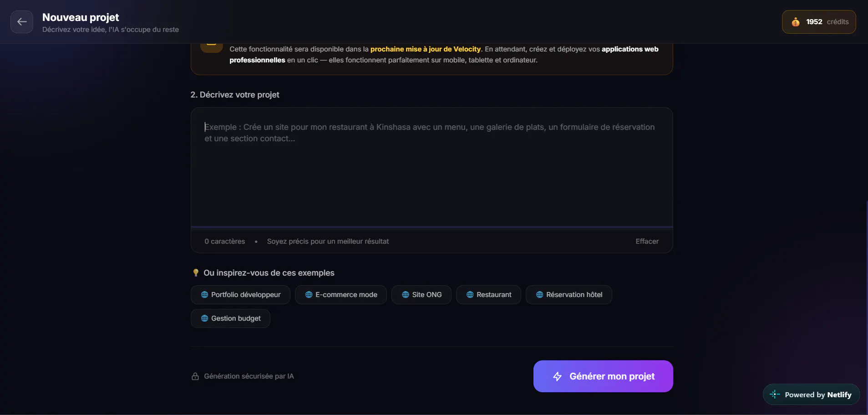
Task: Choose the Gestion budget example
Action: click(230, 318)
